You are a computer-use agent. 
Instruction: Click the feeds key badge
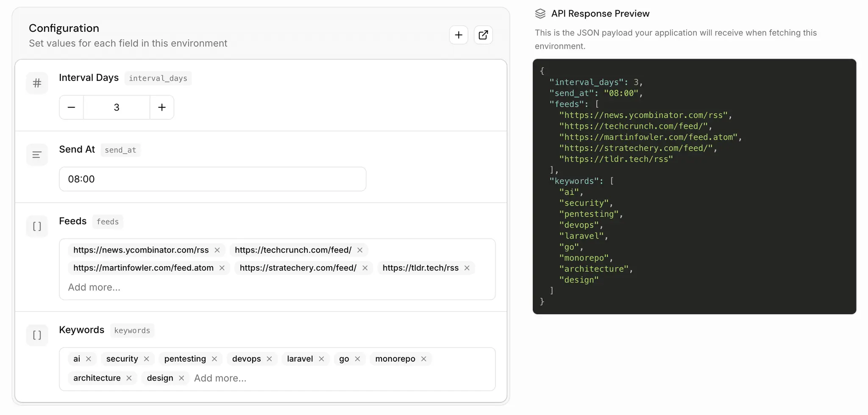108,221
